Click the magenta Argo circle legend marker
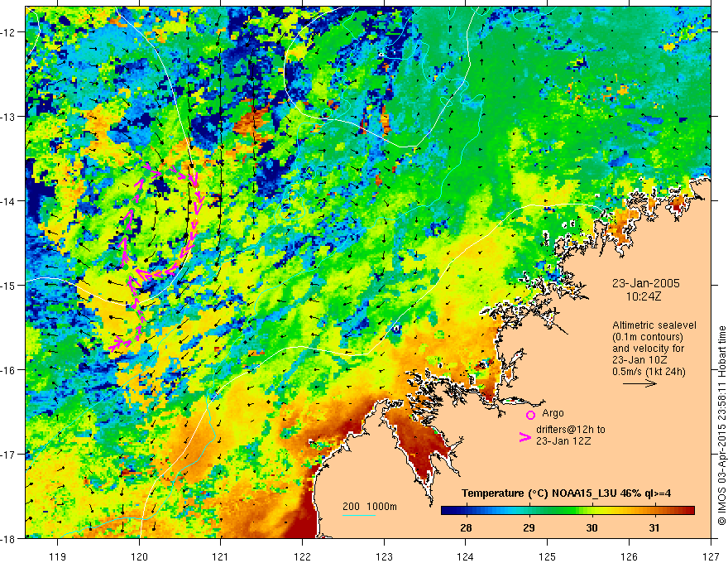The height and width of the screenshot is (563, 728). point(530,415)
